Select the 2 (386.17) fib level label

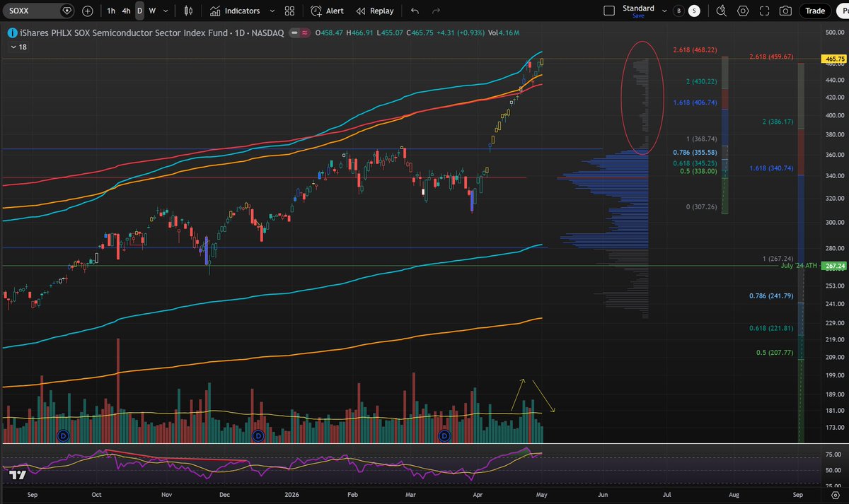point(779,122)
